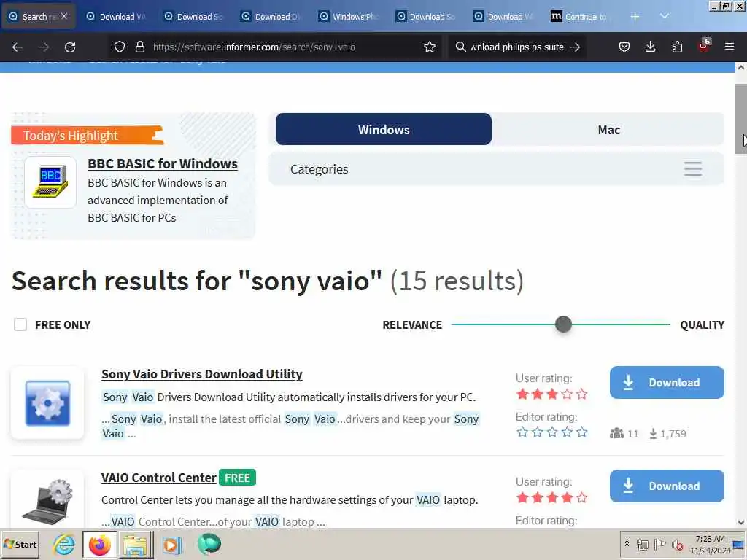Screen dimensions: 747x560
Task: Download VAIO Control Center
Action: [x=667, y=486]
